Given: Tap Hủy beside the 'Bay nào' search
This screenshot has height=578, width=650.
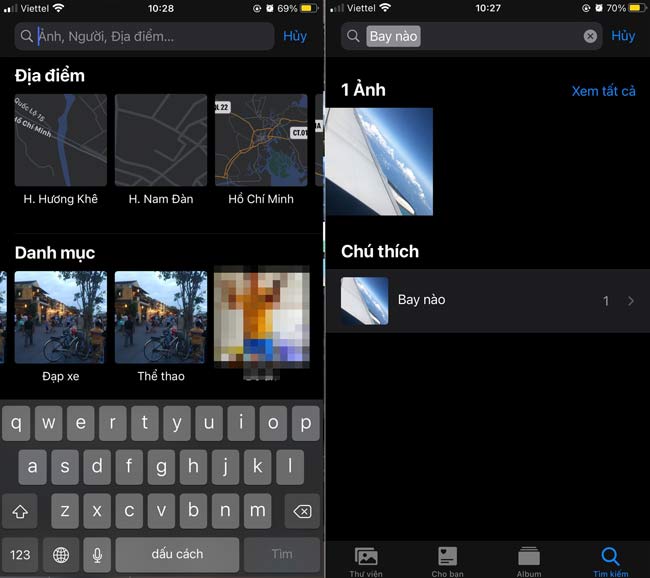Looking at the screenshot, I should pyautogui.click(x=623, y=36).
